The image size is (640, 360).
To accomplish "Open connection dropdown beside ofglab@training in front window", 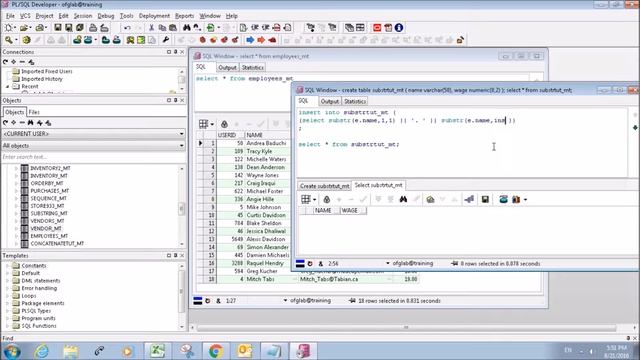I will pyautogui.click(x=388, y=264).
